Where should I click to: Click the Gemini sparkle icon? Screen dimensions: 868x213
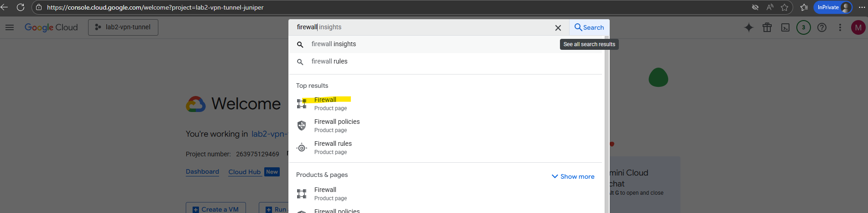749,27
